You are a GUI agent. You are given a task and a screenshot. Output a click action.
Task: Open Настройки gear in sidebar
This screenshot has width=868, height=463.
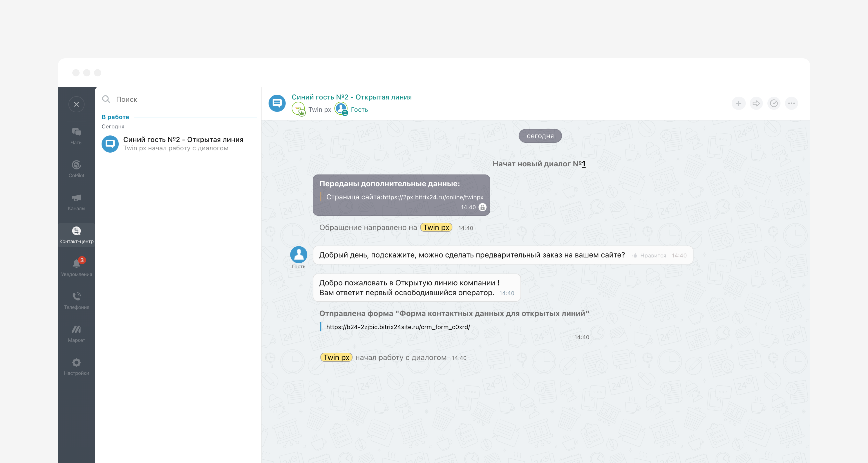[76, 367]
